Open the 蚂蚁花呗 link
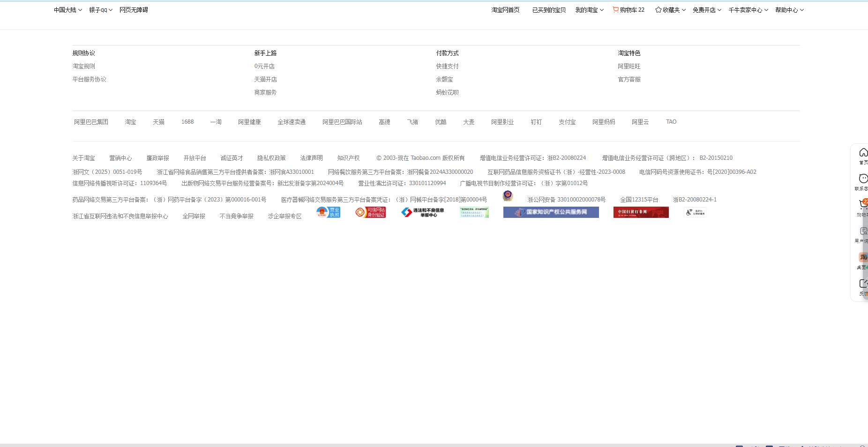 click(x=447, y=92)
